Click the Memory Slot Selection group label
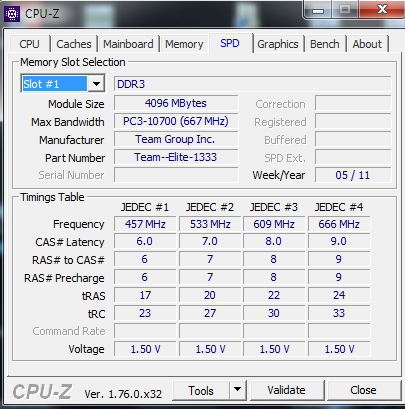Screen dimensions: 405x409 [73, 62]
